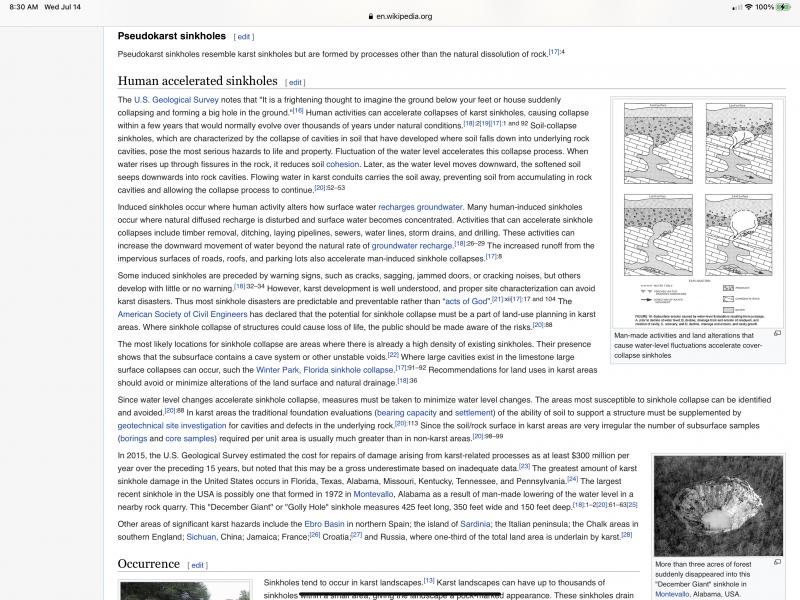
Task: Tap citation [13] after karst landscapes
Action: (x=429, y=580)
